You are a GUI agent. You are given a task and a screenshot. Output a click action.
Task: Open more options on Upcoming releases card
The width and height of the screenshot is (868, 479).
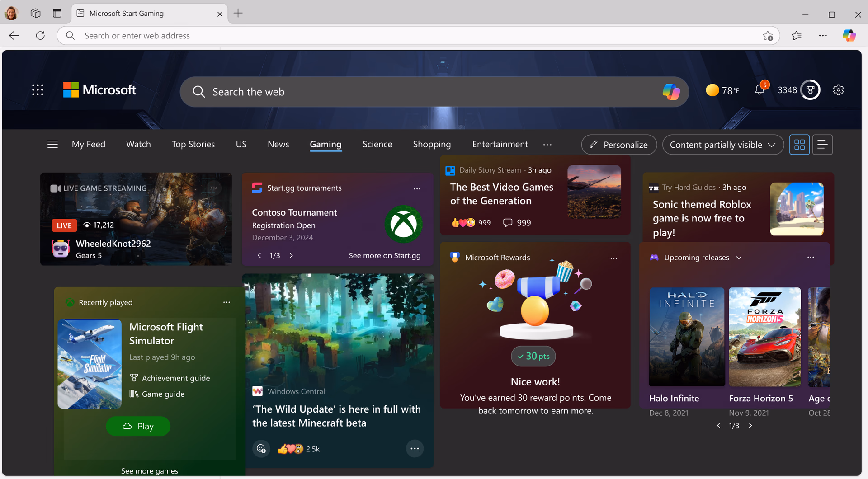coord(811,258)
